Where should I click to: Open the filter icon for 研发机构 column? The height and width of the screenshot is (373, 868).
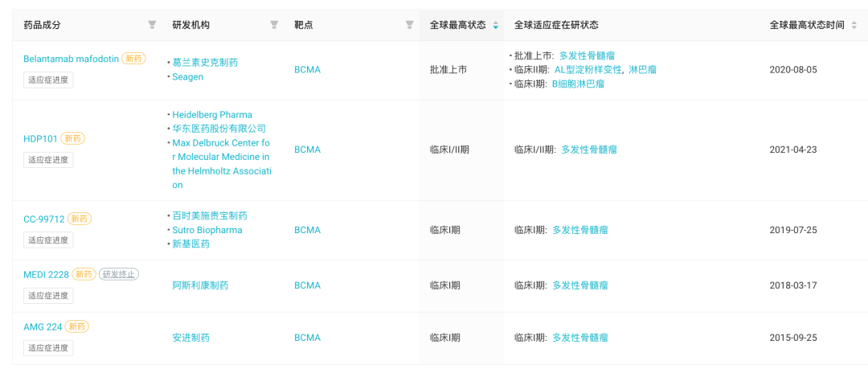[x=273, y=25]
